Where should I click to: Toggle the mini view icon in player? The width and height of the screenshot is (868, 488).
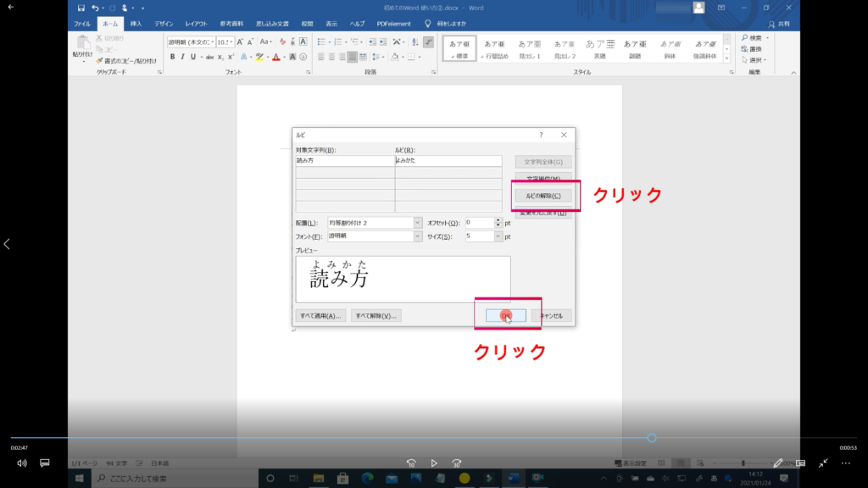801,463
